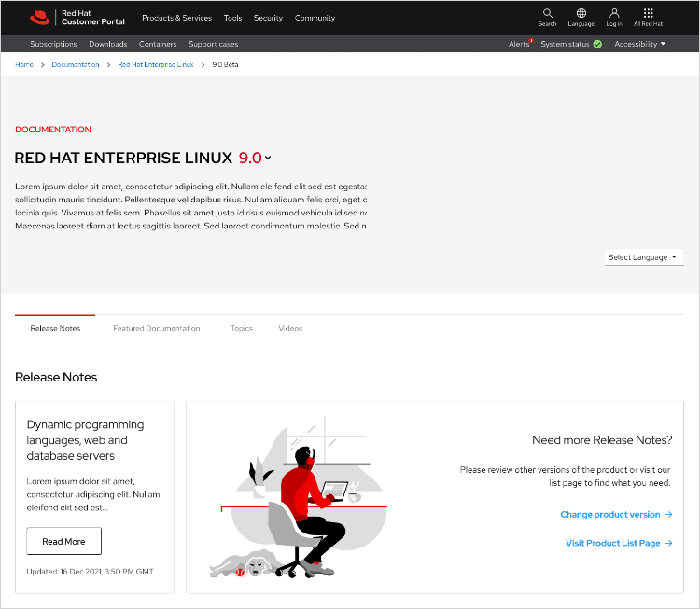This screenshot has height=609, width=700.
Task: Click the Read More button
Action: tap(63, 541)
